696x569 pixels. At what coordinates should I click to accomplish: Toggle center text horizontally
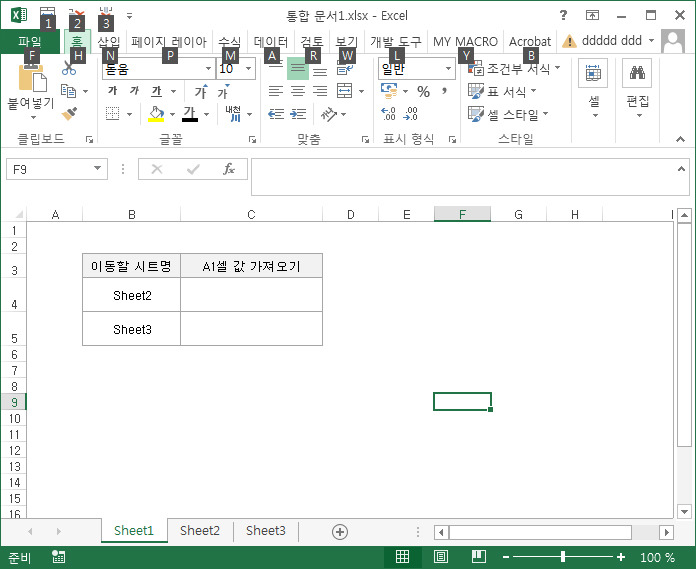click(x=298, y=91)
